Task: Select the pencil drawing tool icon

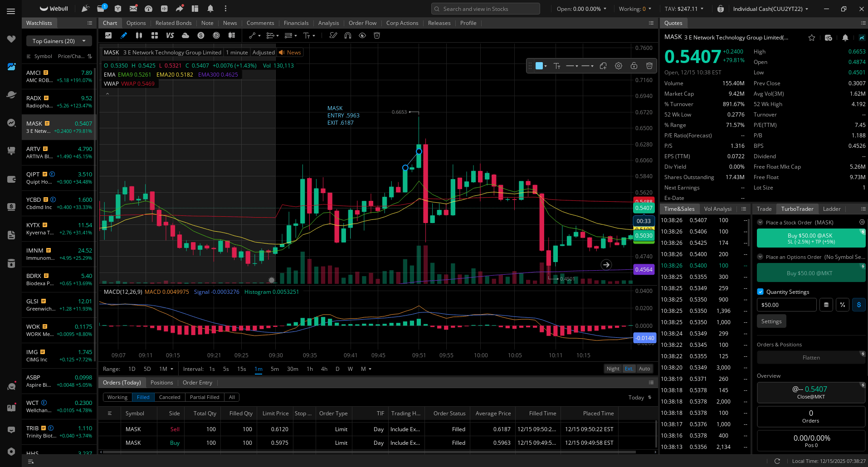Action: click(123, 35)
